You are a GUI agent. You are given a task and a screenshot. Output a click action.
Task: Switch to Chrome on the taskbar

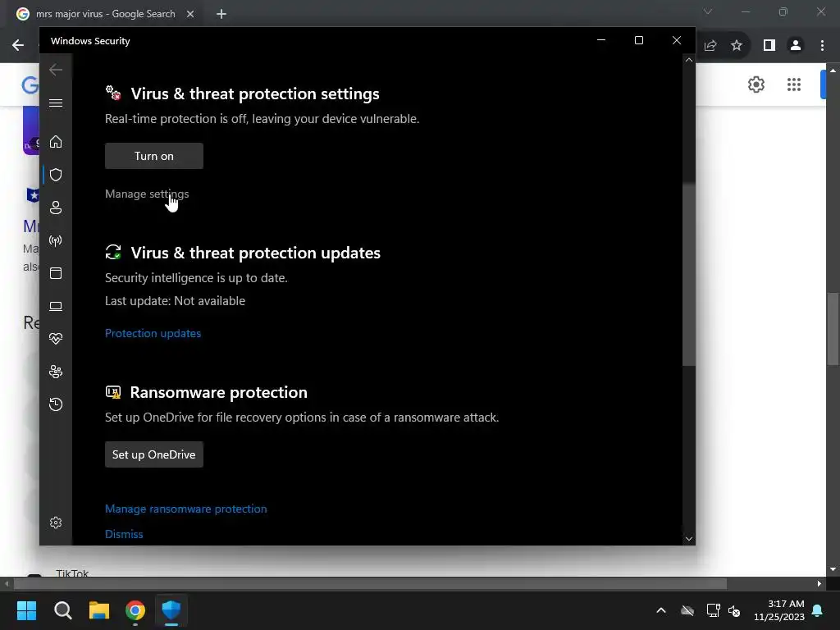coord(135,610)
